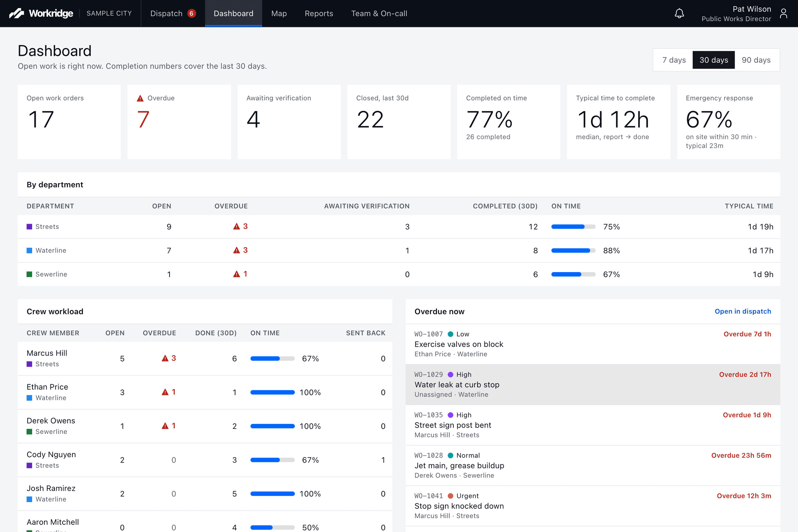Open the user profile avatar icon
Viewport: 798px width, 532px height.
point(783,13)
